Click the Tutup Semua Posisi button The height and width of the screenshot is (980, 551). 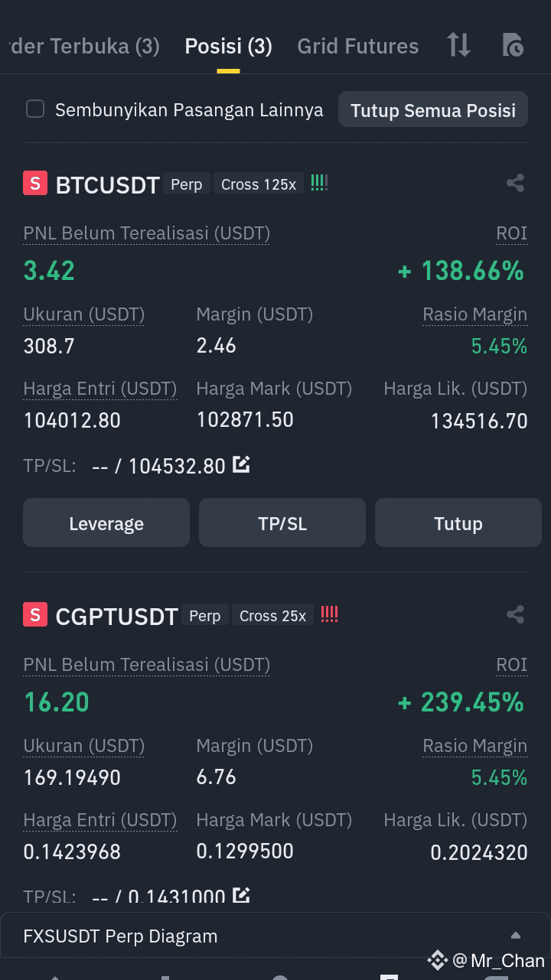tap(433, 109)
